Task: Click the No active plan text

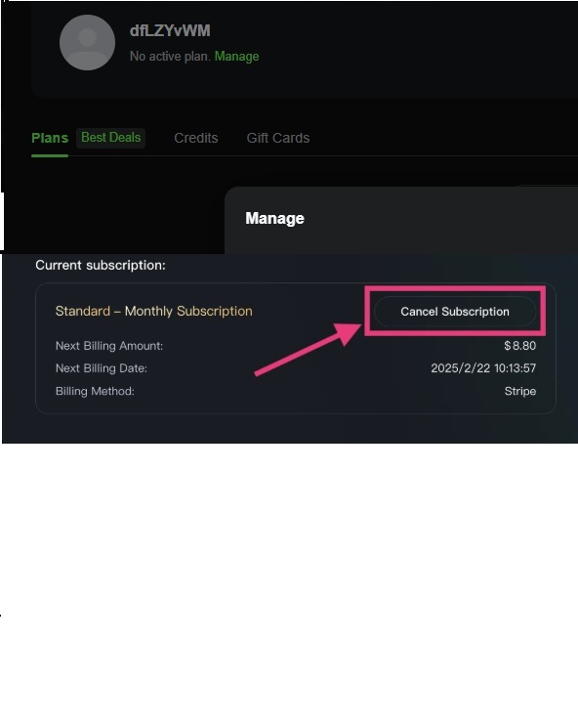Action: pos(170,56)
